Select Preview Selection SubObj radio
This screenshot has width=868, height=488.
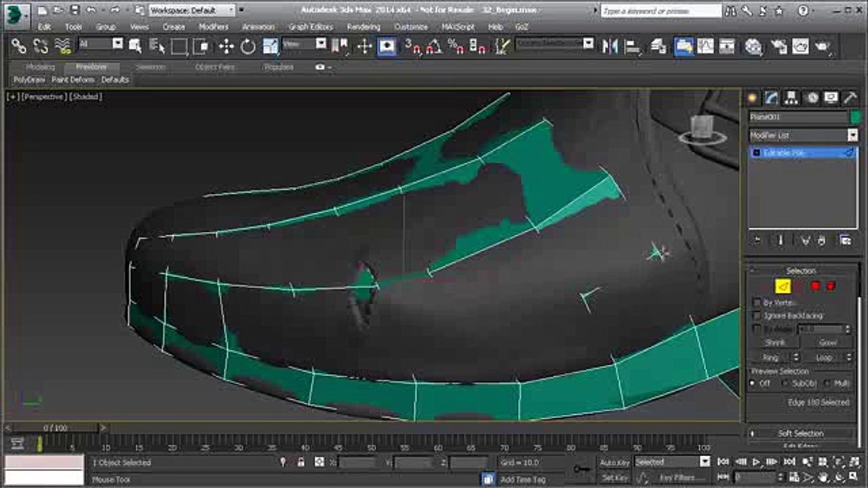[786, 384]
